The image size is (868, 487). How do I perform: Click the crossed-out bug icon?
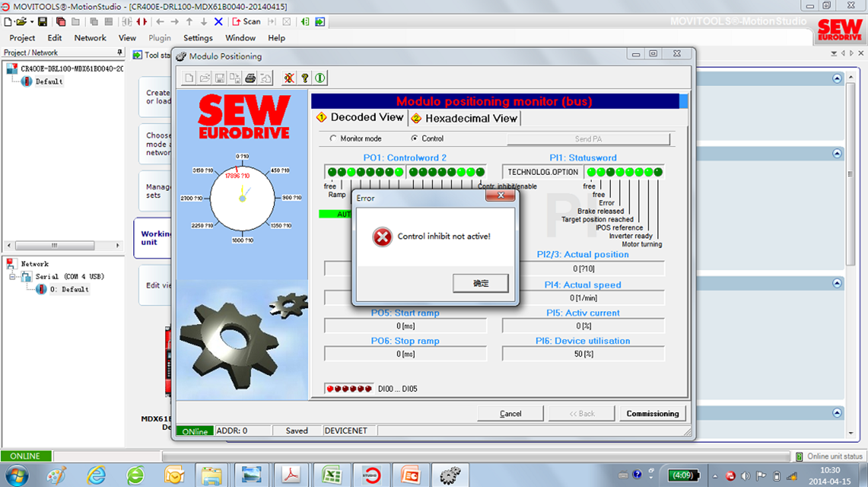coord(289,78)
